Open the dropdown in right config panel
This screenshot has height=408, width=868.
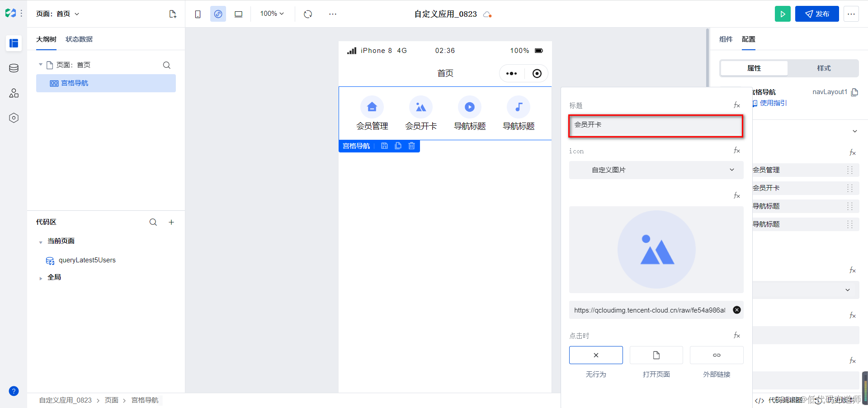[x=806, y=290]
